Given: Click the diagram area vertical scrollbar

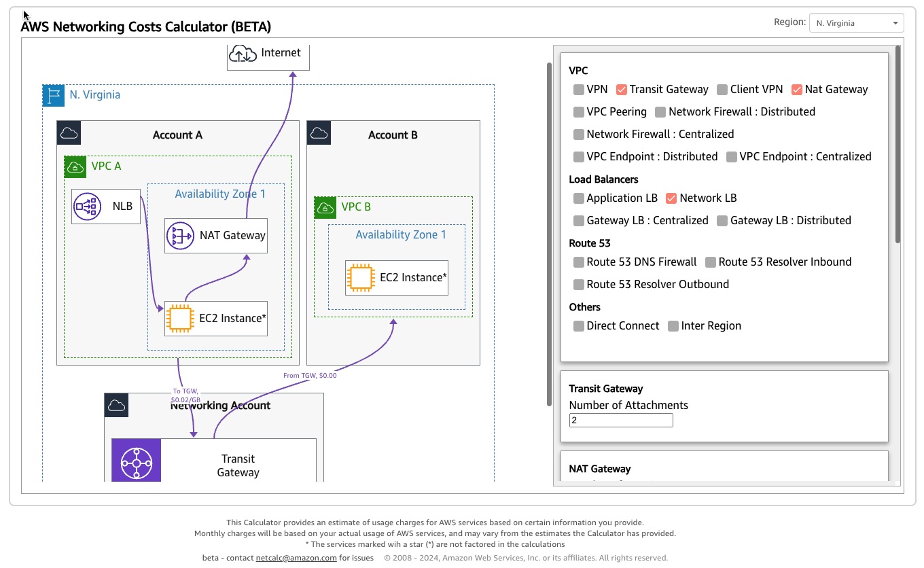Looking at the screenshot, I should (x=549, y=235).
